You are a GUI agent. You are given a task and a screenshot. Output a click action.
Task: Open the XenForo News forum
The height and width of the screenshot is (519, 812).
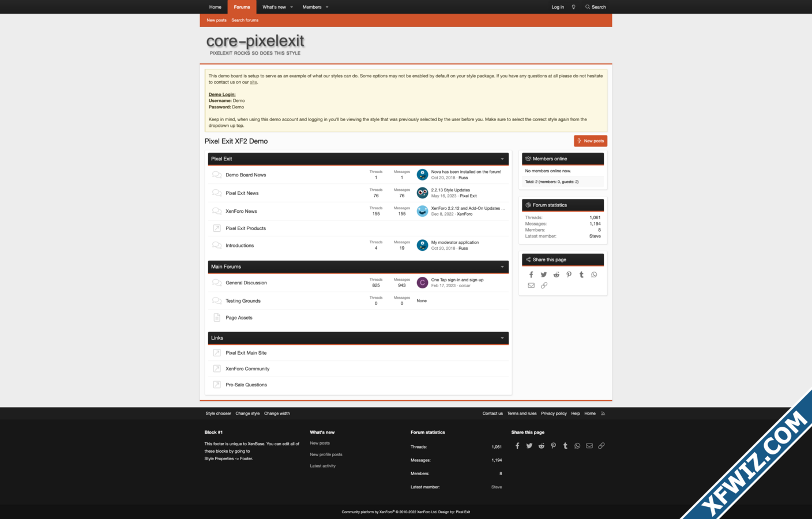242,211
